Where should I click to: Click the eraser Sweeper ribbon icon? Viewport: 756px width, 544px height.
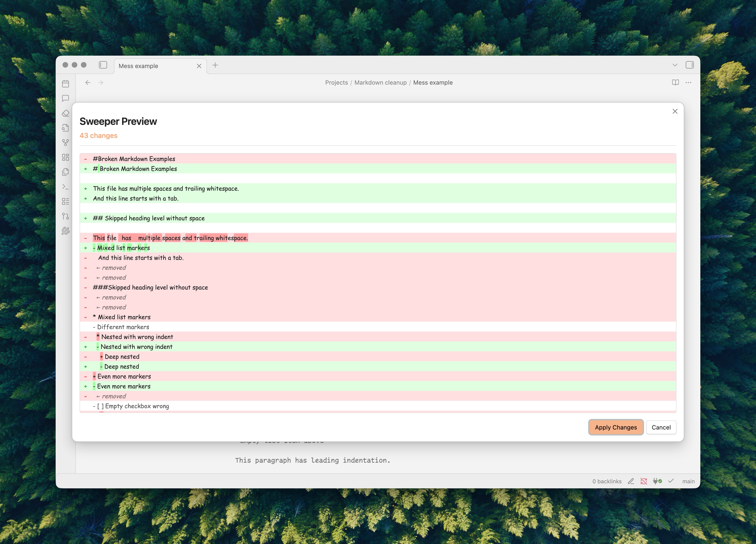(x=65, y=113)
